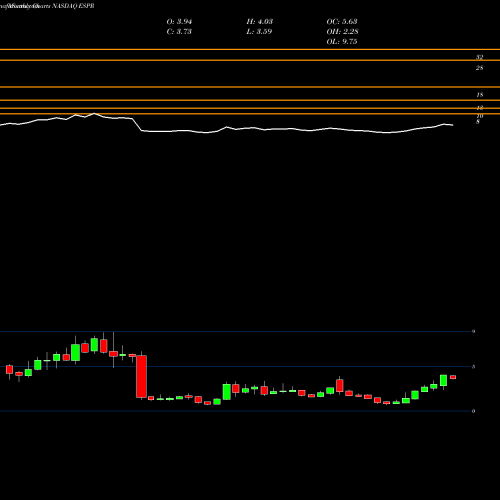Click the 'NASDAQ ESPR' chart title
The width and height of the screenshot is (500, 500).
point(73,6)
